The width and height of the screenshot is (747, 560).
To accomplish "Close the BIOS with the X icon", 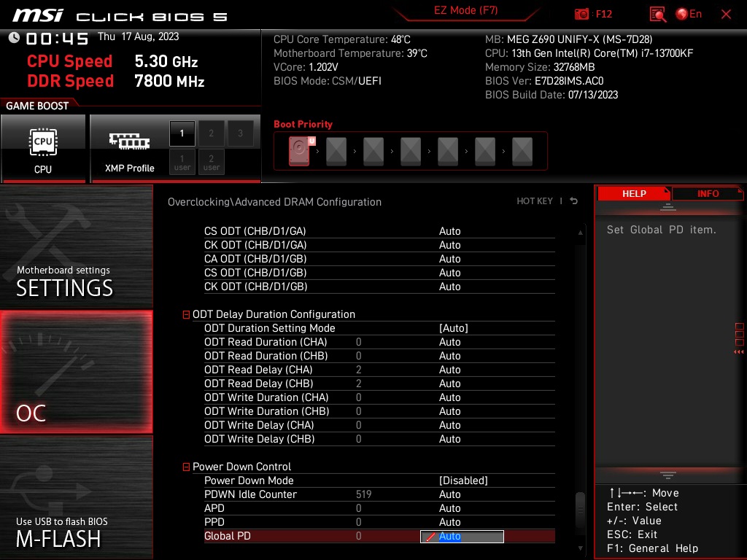I will (726, 15).
